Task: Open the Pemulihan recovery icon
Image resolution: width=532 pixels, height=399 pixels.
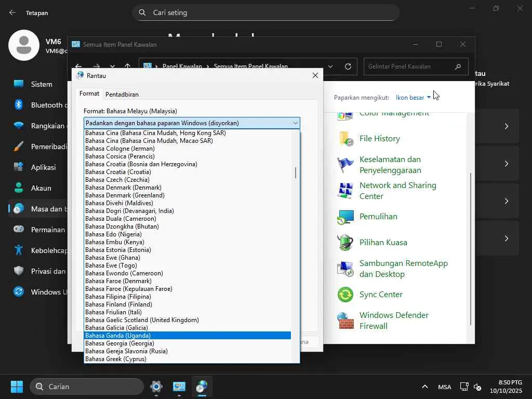Action: pos(345,217)
